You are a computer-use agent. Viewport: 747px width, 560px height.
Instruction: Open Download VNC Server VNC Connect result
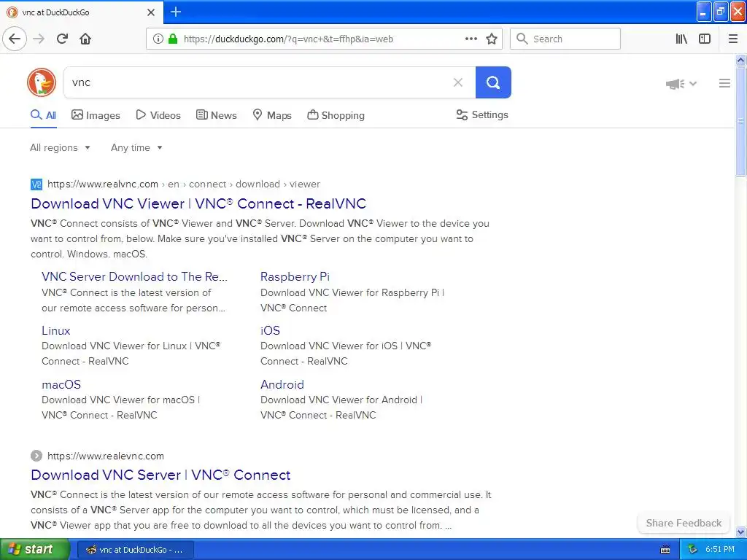(x=160, y=475)
